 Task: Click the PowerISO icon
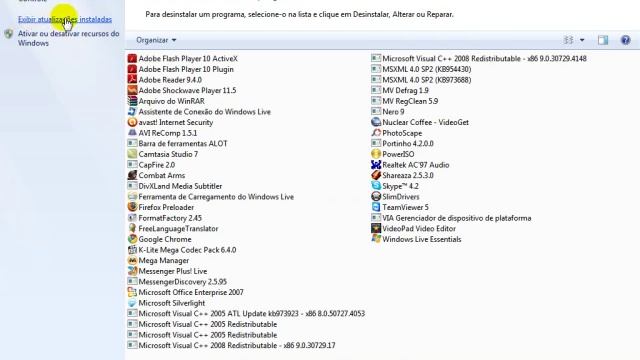coord(376,154)
